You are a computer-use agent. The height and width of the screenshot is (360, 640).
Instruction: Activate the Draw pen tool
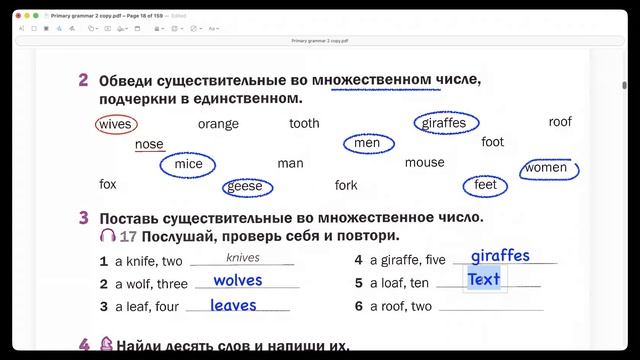pos(72,29)
